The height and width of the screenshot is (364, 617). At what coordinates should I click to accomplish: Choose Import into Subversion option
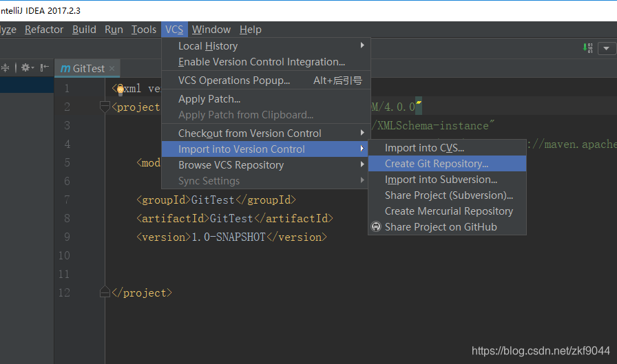coord(447,180)
